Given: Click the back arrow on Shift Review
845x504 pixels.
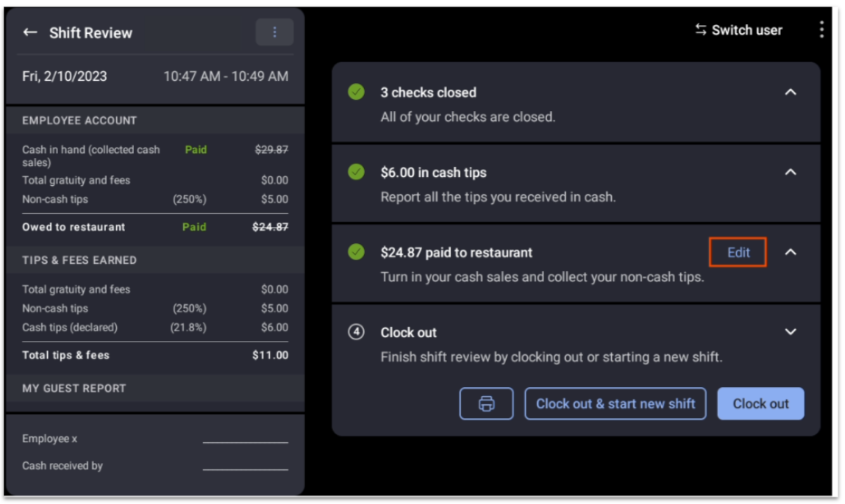Looking at the screenshot, I should click(29, 32).
